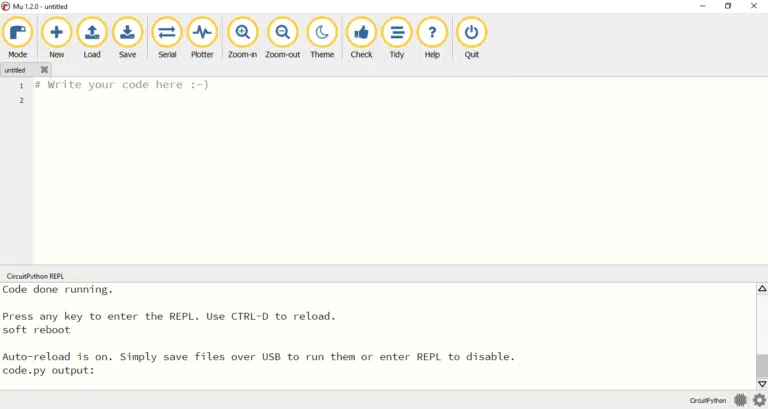Select the untitled tab
The width and height of the screenshot is (768, 409).
[x=15, y=70]
